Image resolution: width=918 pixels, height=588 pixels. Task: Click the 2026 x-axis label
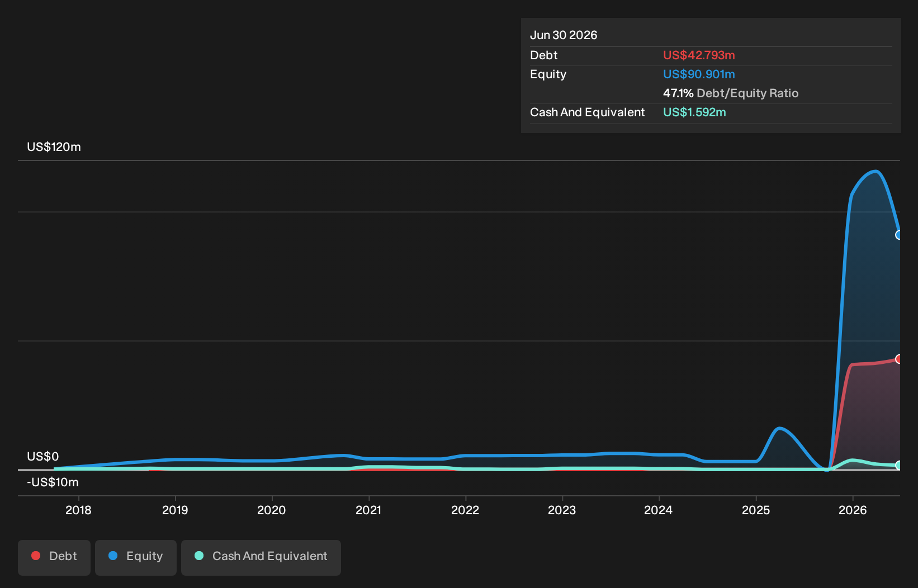click(853, 510)
